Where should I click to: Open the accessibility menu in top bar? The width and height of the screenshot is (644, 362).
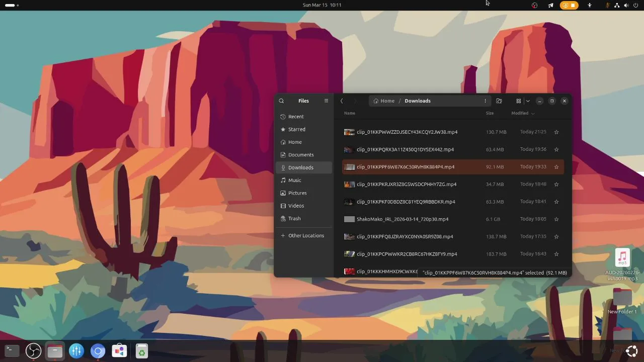[590, 5]
